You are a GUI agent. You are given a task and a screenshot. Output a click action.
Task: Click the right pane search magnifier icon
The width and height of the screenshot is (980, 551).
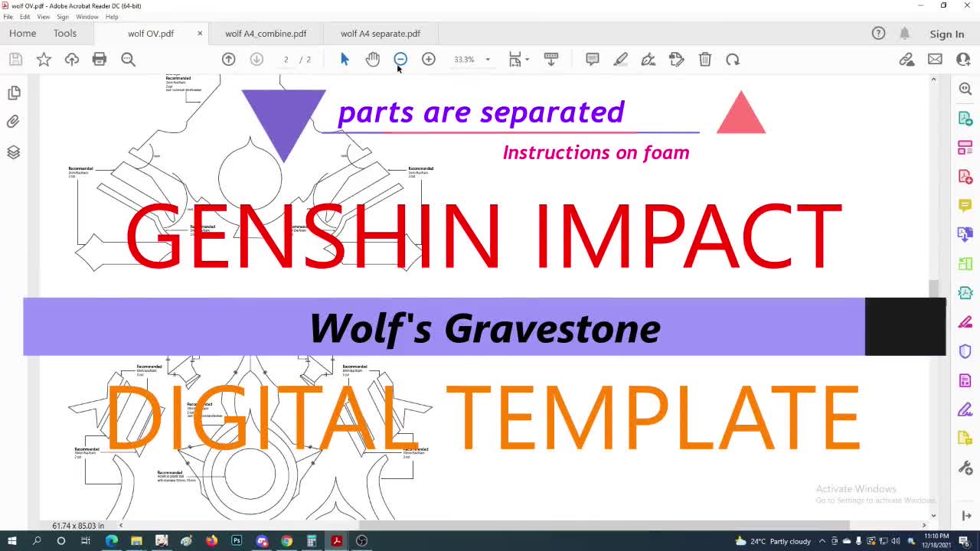coord(965,89)
